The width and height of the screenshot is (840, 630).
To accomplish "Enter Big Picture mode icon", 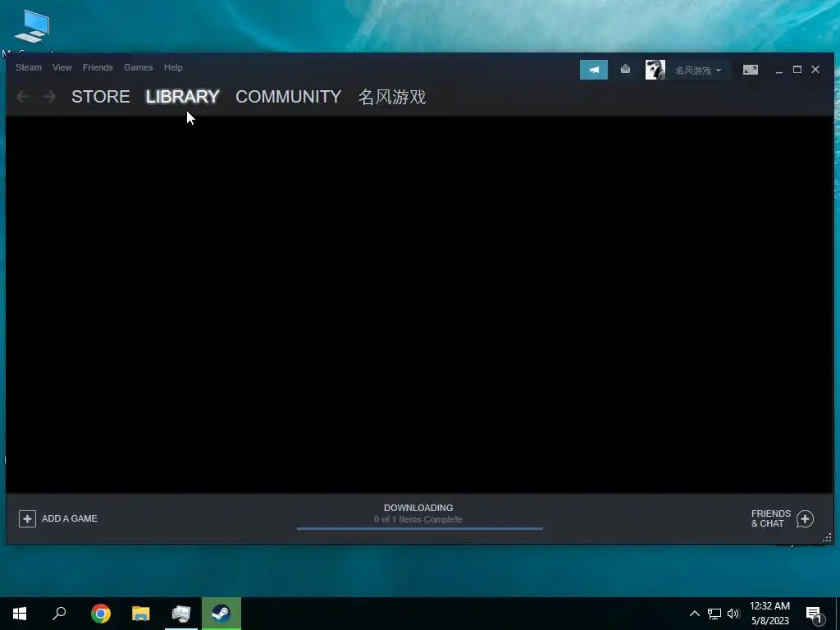I will coord(751,70).
